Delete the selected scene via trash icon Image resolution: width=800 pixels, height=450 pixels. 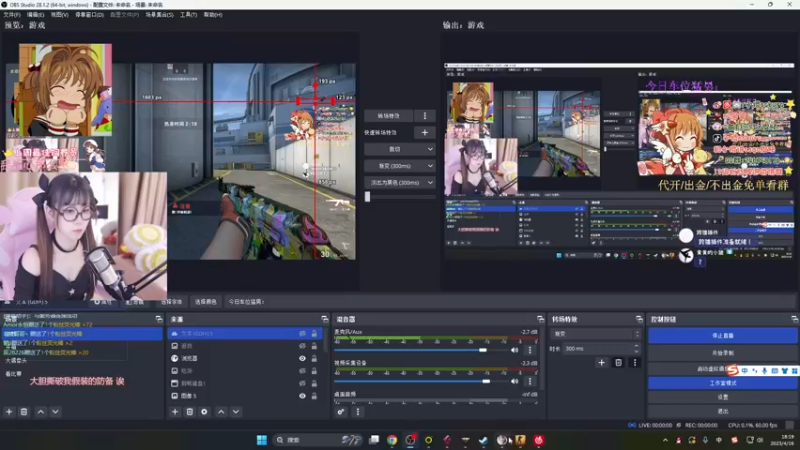coord(24,412)
